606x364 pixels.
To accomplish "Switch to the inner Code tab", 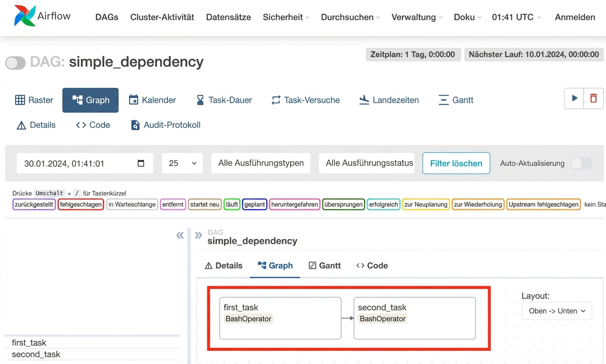I will pos(372,266).
